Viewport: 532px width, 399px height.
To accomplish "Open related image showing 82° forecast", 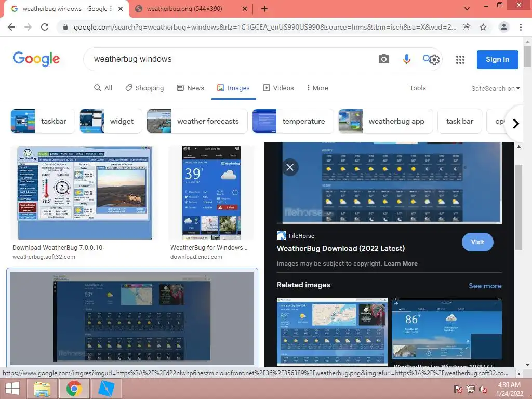I will (332, 331).
